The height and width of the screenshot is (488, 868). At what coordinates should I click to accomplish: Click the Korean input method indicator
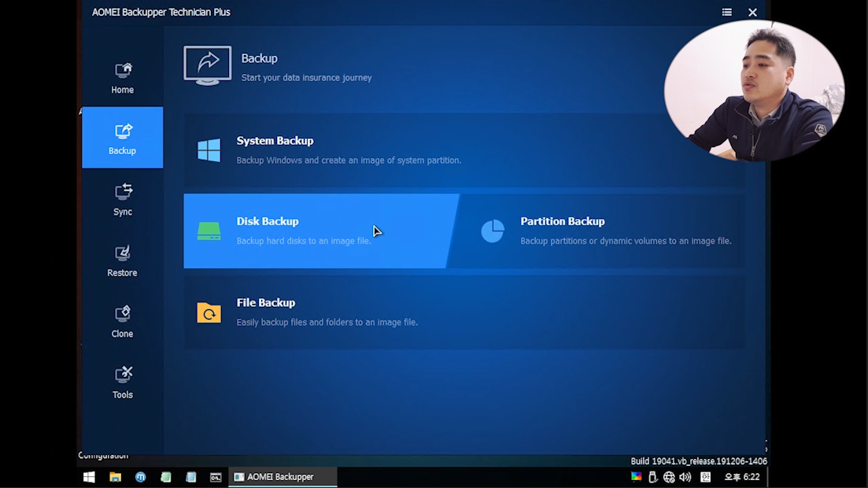coord(705,477)
